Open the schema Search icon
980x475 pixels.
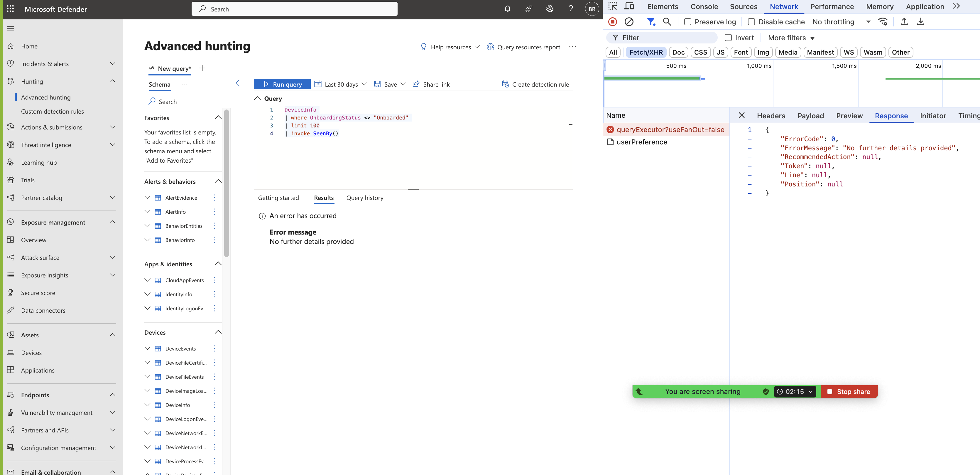pyautogui.click(x=152, y=101)
